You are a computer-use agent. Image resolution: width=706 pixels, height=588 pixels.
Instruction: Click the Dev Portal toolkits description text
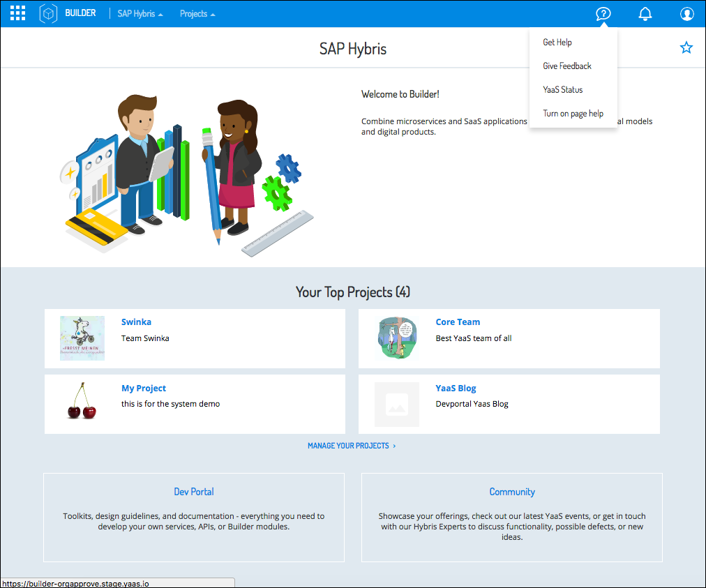[x=194, y=521]
